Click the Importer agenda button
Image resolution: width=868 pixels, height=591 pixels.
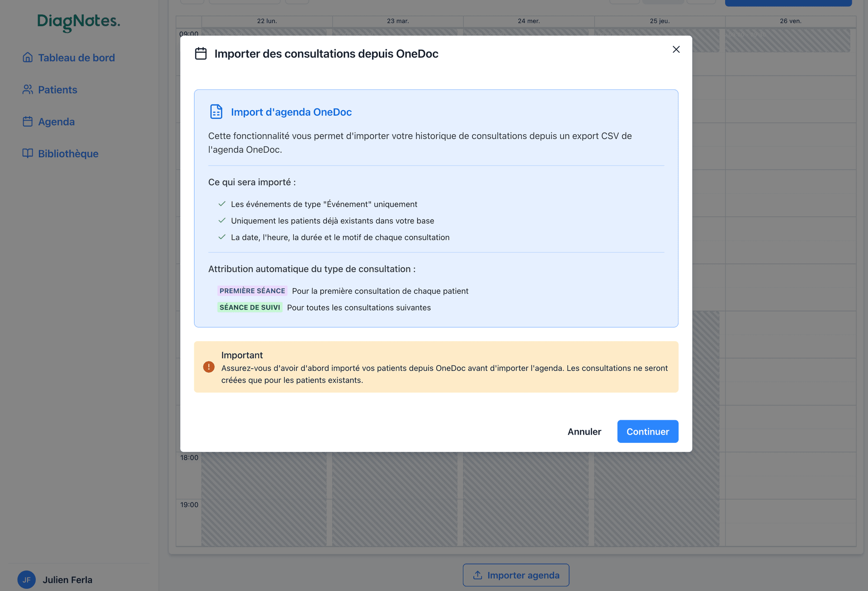pos(515,575)
